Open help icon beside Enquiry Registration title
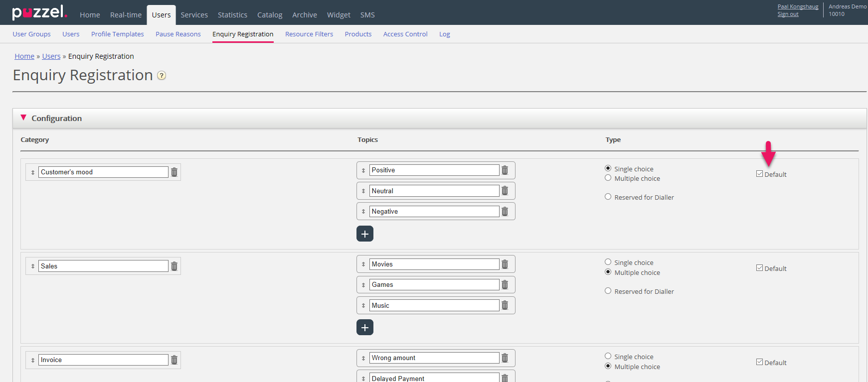The image size is (868, 382). pyautogui.click(x=162, y=76)
